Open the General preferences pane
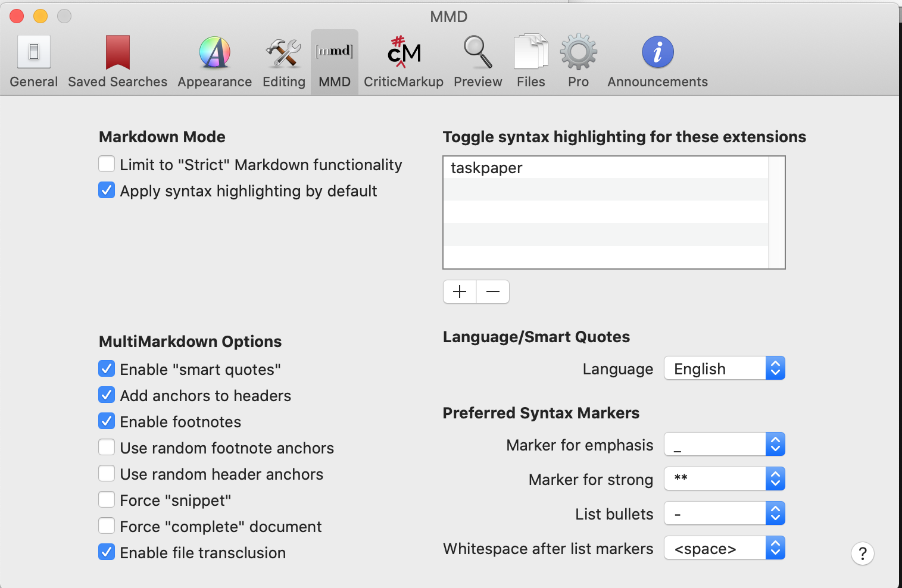This screenshot has width=902, height=588. [34, 62]
